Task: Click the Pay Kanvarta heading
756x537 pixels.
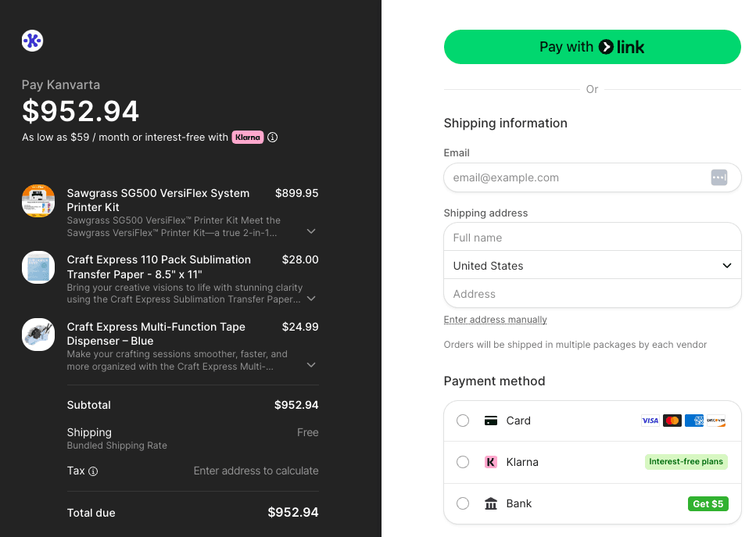Action: pyautogui.click(x=61, y=85)
